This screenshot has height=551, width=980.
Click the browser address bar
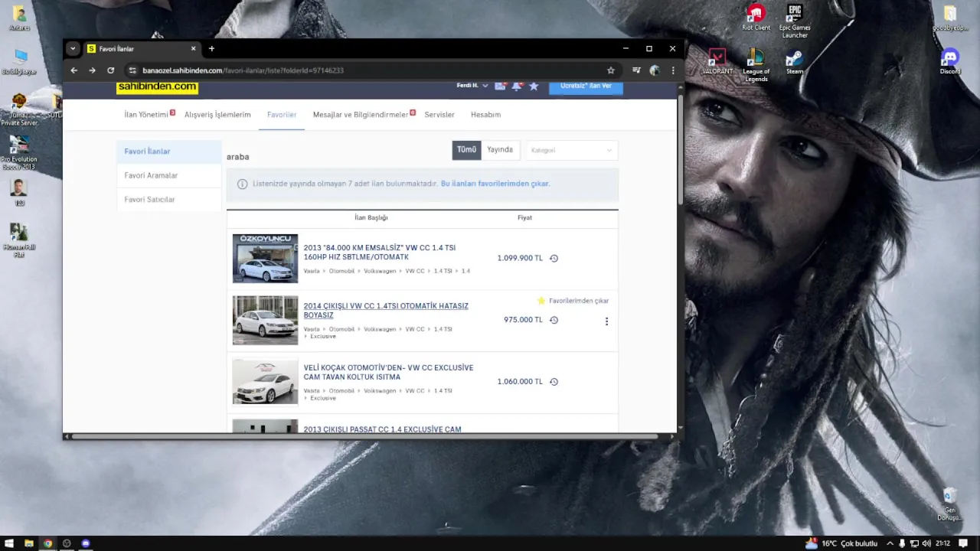point(371,70)
